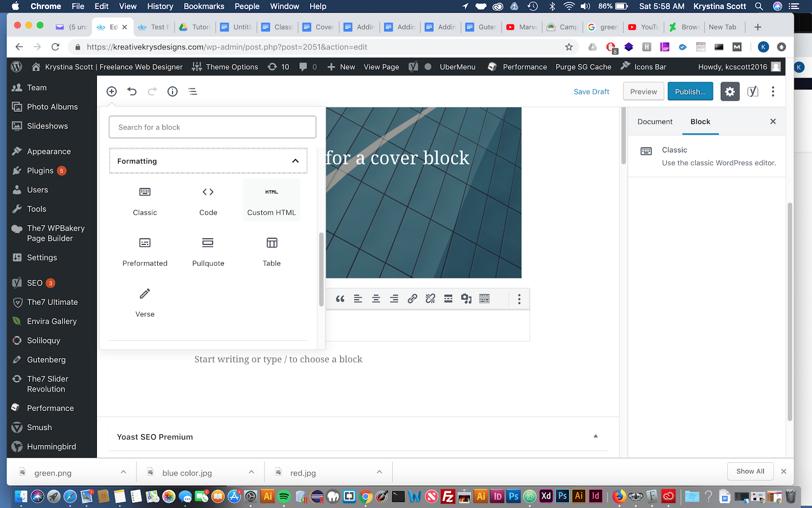Image resolution: width=812 pixels, height=508 pixels.
Task: Open FileZilla from the Dock
Action: [x=448, y=496]
